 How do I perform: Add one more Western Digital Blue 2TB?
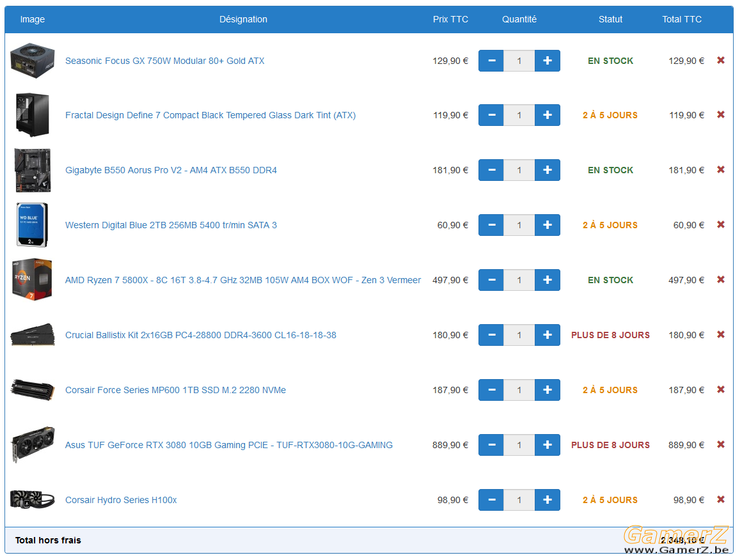click(548, 225)
